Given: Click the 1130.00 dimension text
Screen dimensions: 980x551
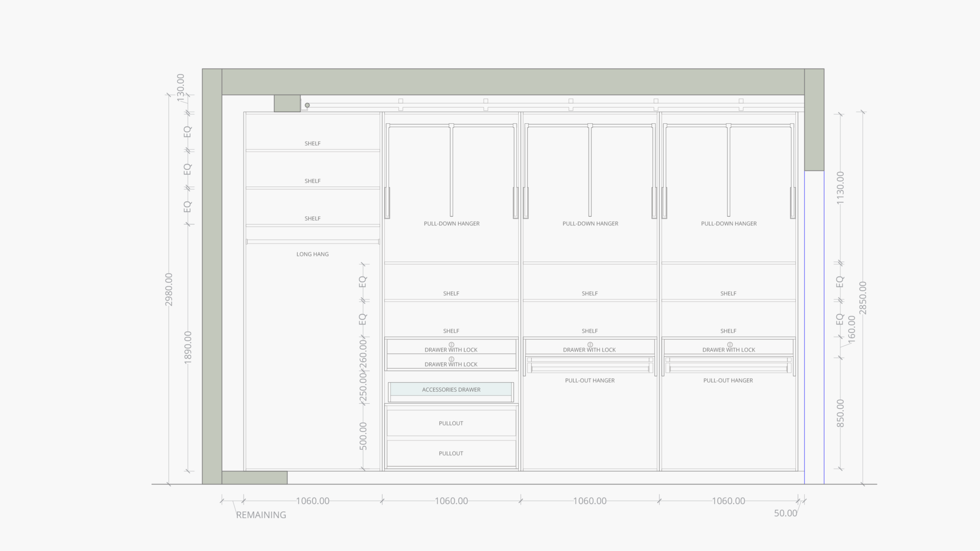Looking at the screenshot, I should 840,187.
